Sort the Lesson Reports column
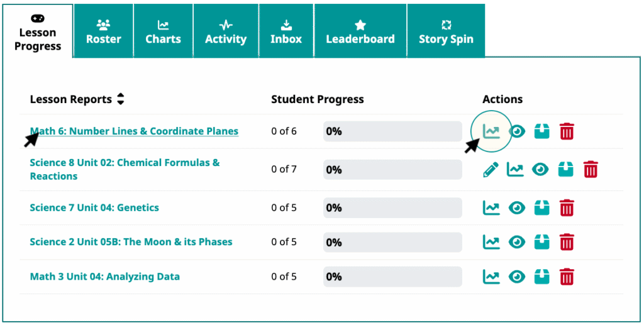644x325 pixels. click(x=121, y=99)
